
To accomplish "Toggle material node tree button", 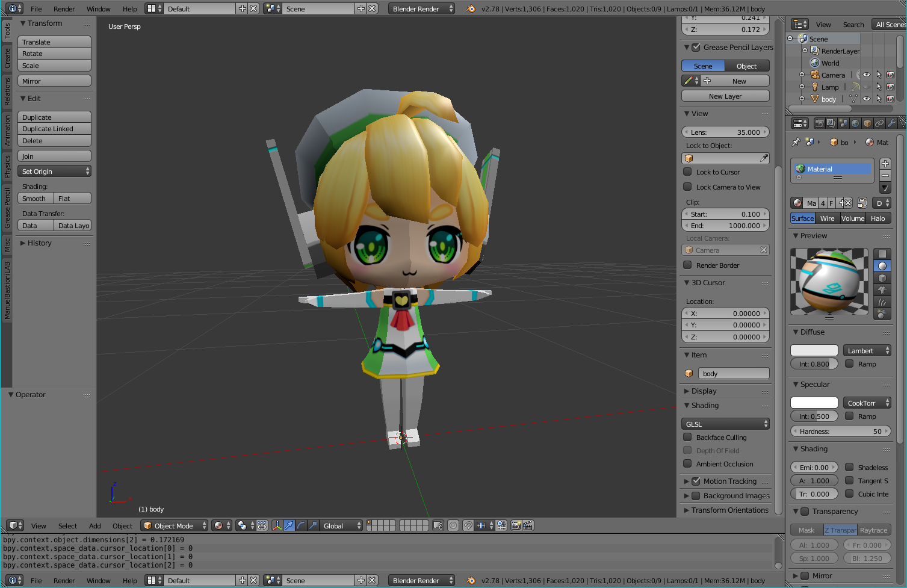I will 862,203.
